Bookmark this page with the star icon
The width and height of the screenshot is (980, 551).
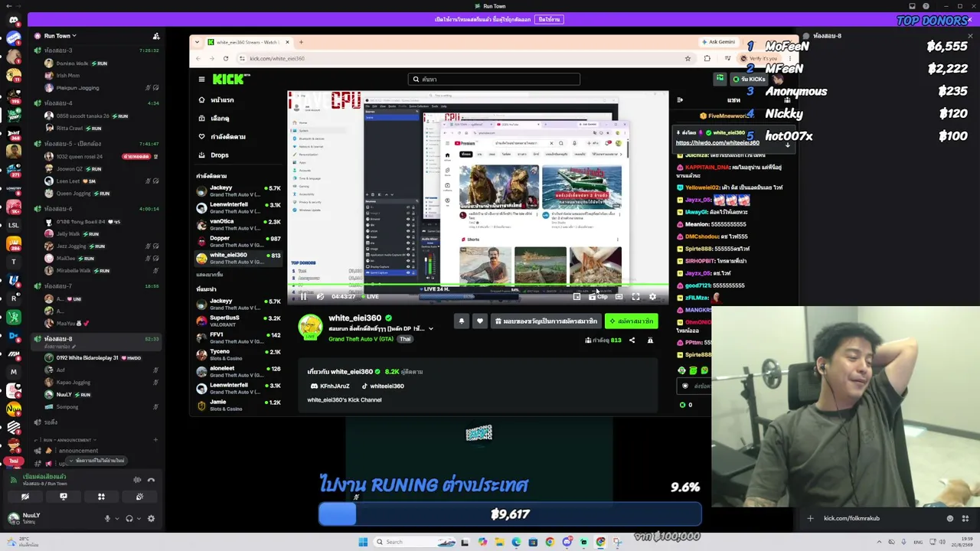[x=688, y=58]
